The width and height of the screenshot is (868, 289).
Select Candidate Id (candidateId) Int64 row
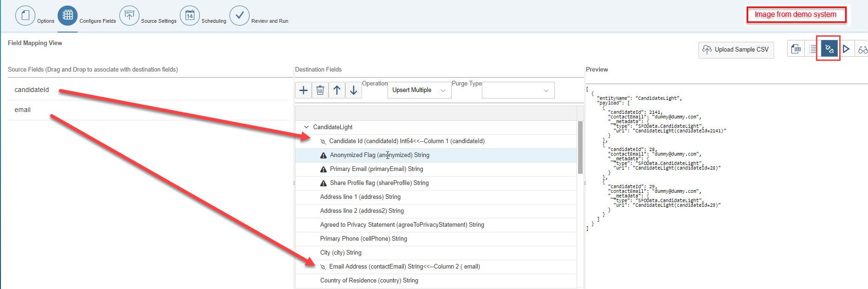pyautogui.click(x=436, y=141)
